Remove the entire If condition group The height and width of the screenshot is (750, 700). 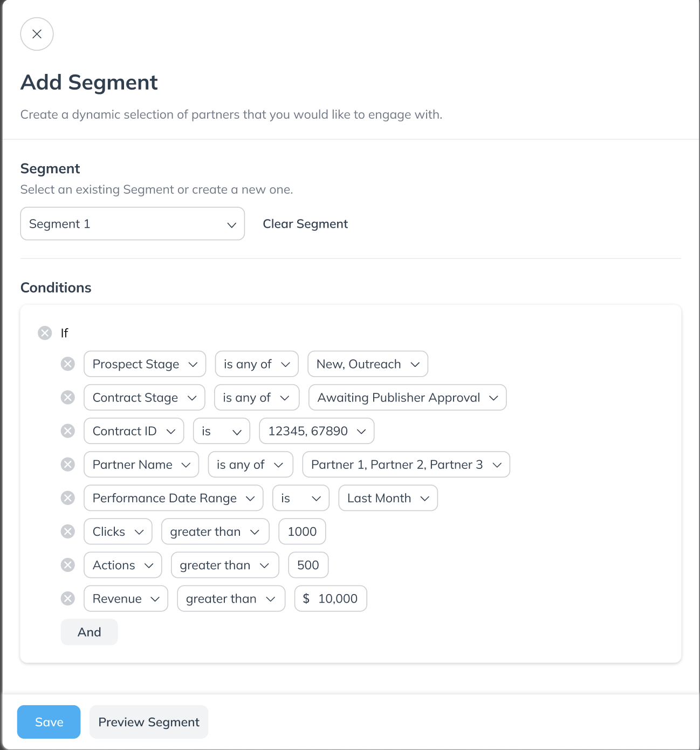[x=45, y=333]
